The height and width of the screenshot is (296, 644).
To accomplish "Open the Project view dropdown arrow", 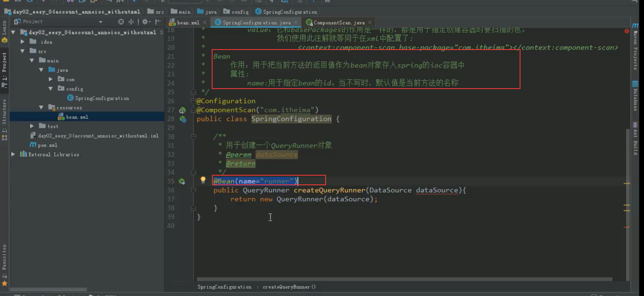I will pyautogui.click(x=101, y=22).
